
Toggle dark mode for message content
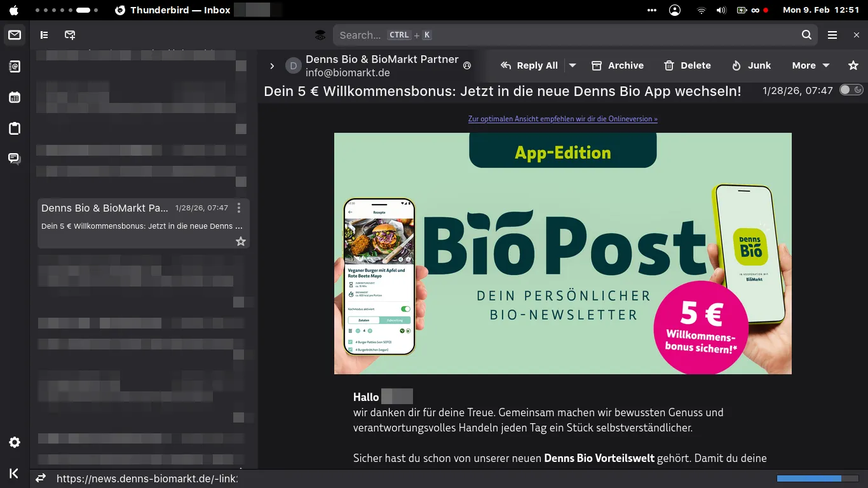851,90
